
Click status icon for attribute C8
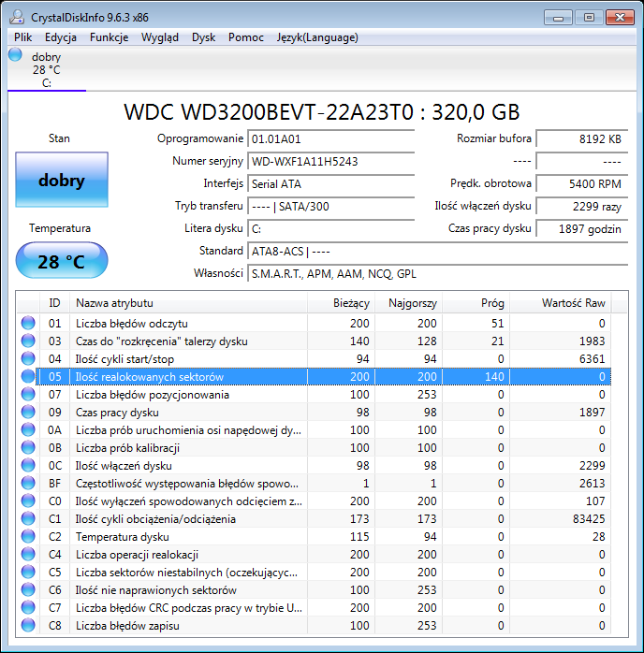pos(28,625)
